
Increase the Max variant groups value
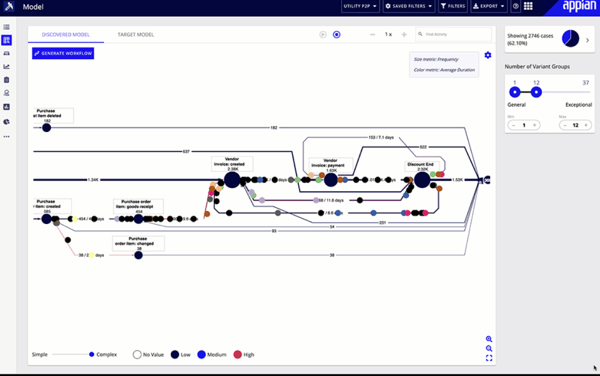point(586,125)
